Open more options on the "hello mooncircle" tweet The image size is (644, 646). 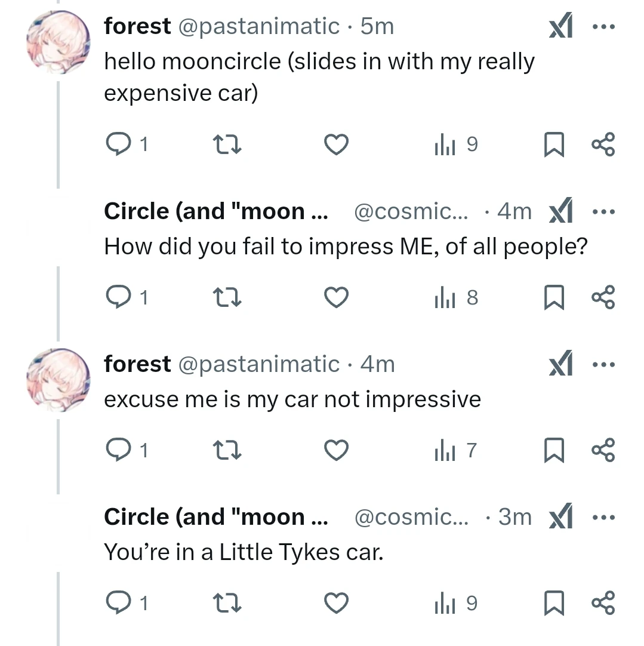coord(603,27)
